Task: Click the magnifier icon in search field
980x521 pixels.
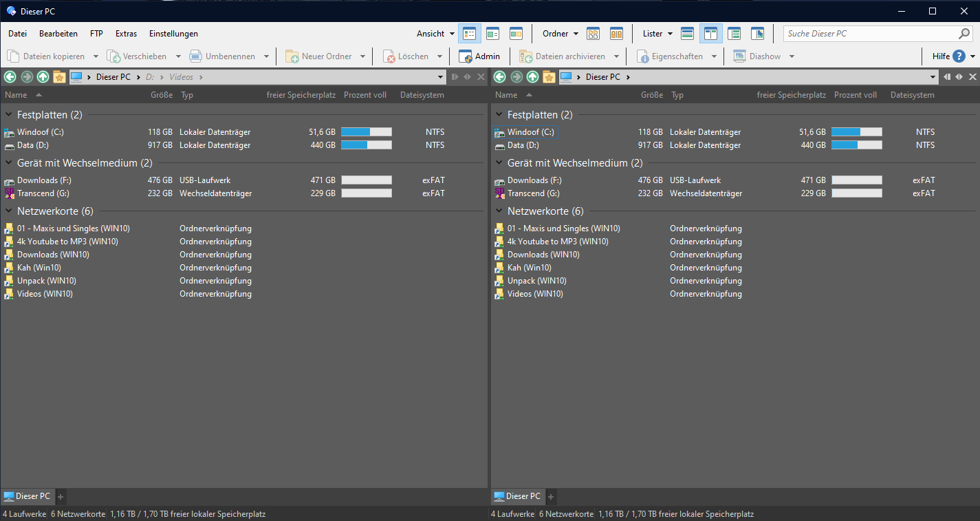Action: coord(964,34)
